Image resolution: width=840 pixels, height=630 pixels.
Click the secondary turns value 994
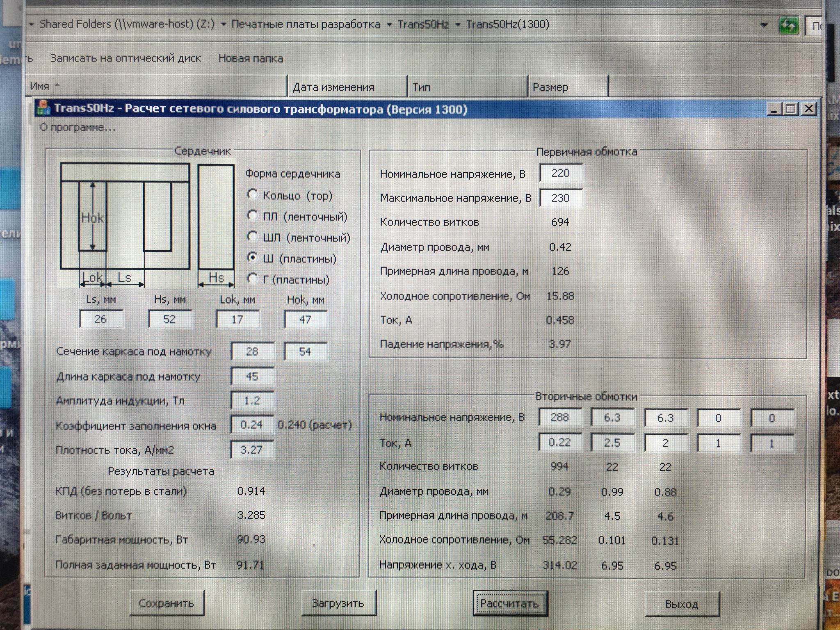560,466
